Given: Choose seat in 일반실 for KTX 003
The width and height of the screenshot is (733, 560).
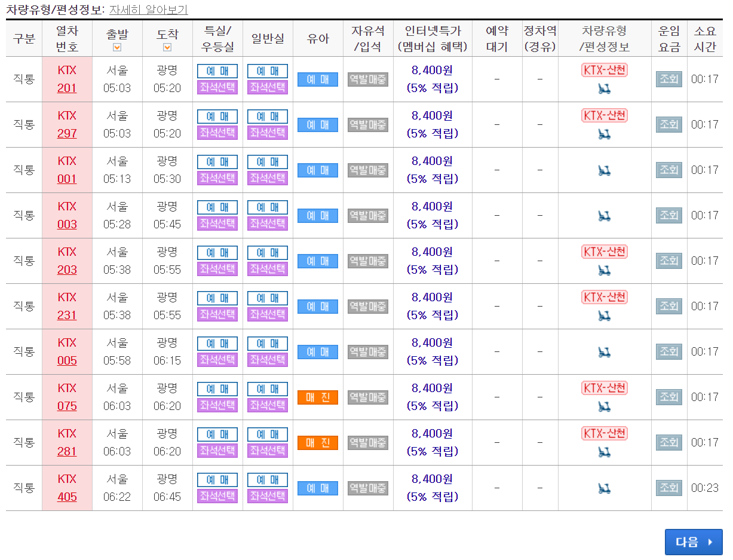Looking at the screenshot, I should [268, 224].
